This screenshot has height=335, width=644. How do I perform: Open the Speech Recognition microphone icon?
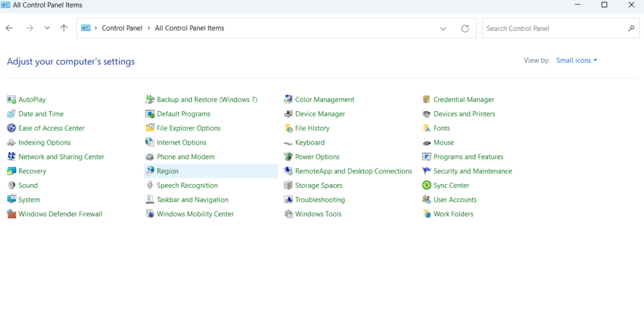click(x=150, y=185)
